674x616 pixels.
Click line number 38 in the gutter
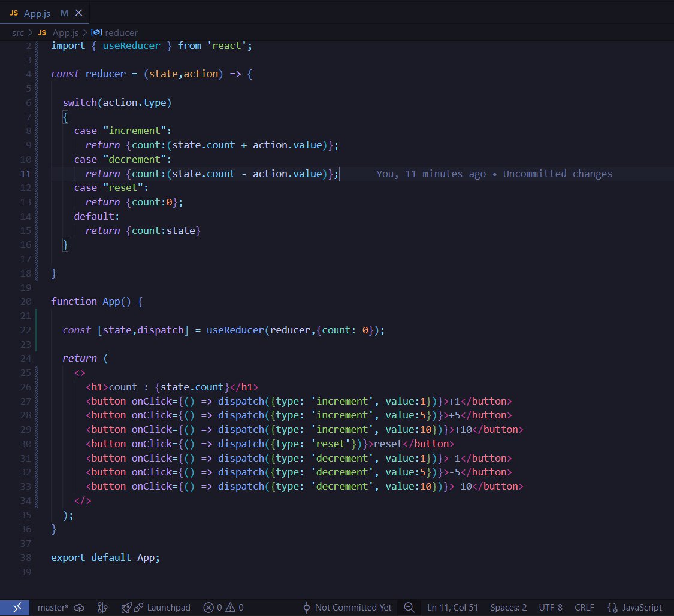click(x=25, y=557)
